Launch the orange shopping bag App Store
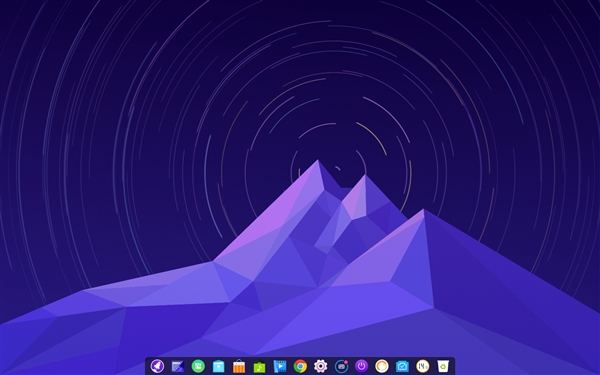Image resolution: width=600 pixels, height=375 pixels. [x=239, y=366]
